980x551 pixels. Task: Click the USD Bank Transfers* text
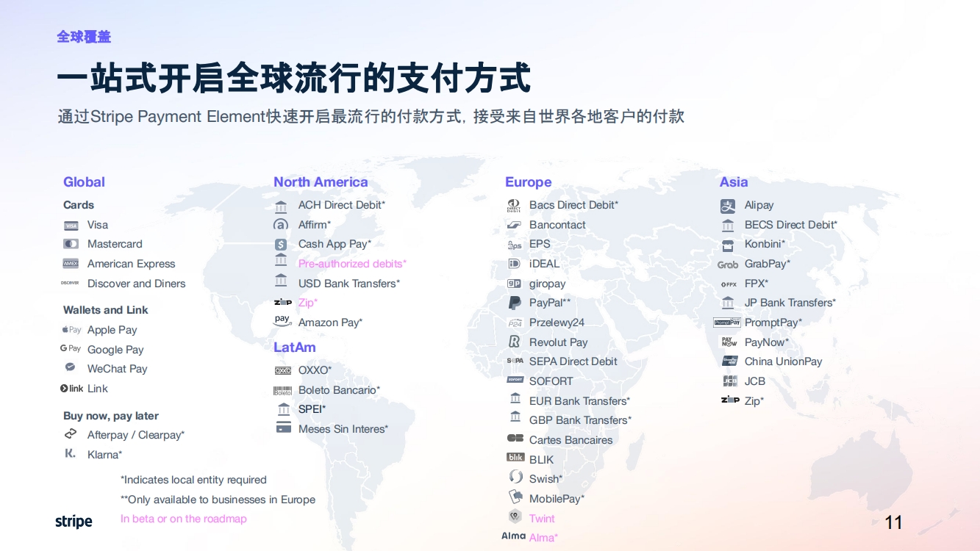tap(349, 284)
